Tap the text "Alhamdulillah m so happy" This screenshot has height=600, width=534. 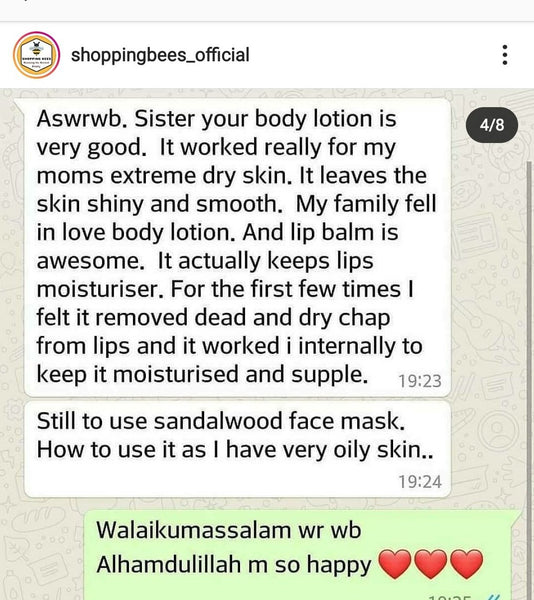click(234, 565)
